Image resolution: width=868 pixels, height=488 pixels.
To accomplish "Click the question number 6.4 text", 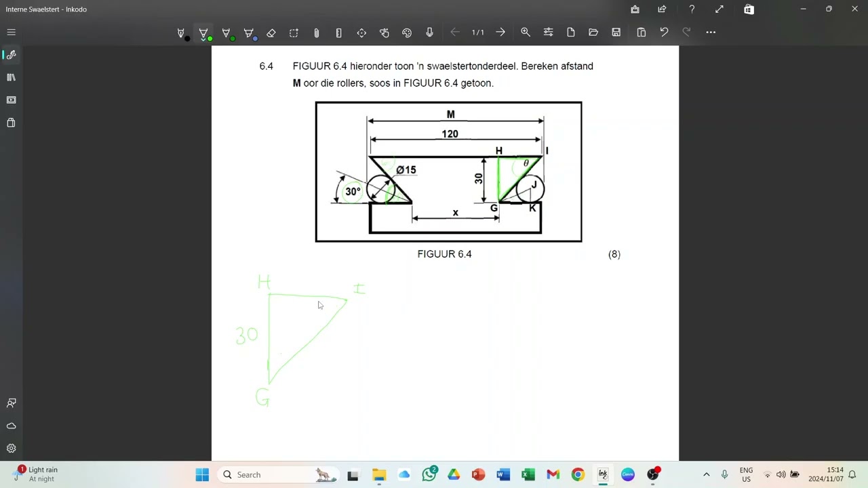I will click(x=266, y=66).
